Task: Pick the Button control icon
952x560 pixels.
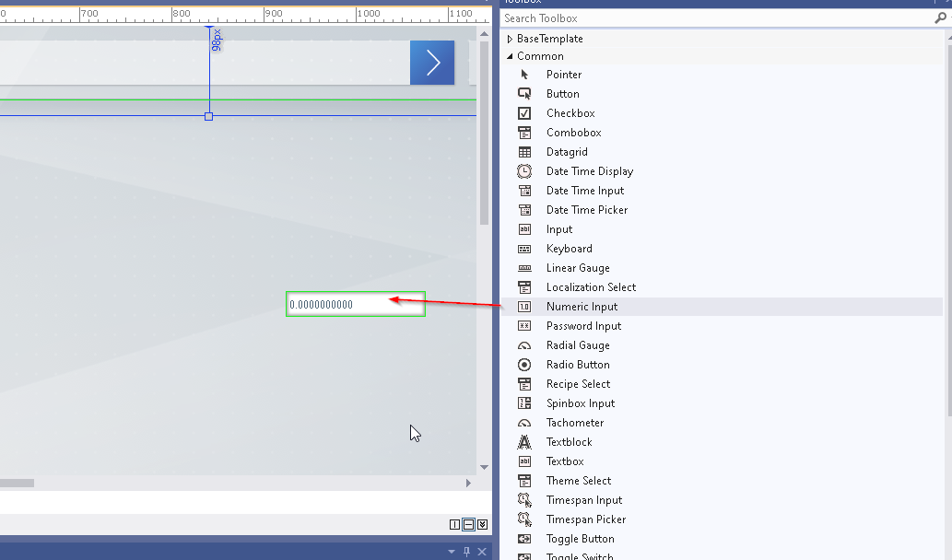Action: 524,94
